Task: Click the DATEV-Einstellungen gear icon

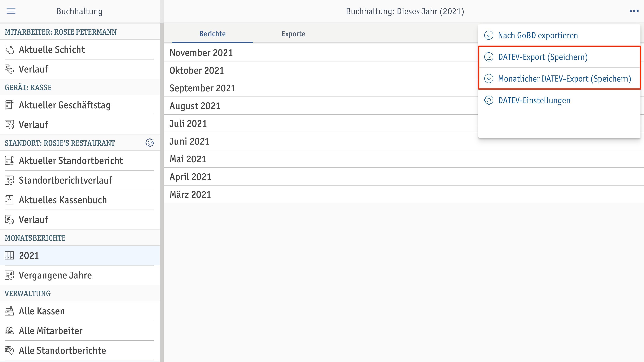Action: click(488, 100)
